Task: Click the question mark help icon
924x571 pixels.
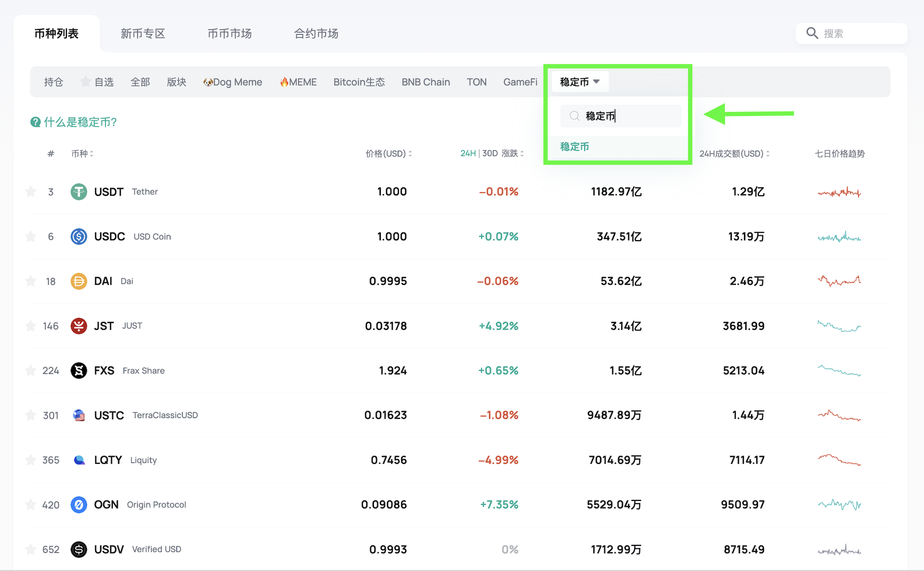Action: click(x=35, y=122)
